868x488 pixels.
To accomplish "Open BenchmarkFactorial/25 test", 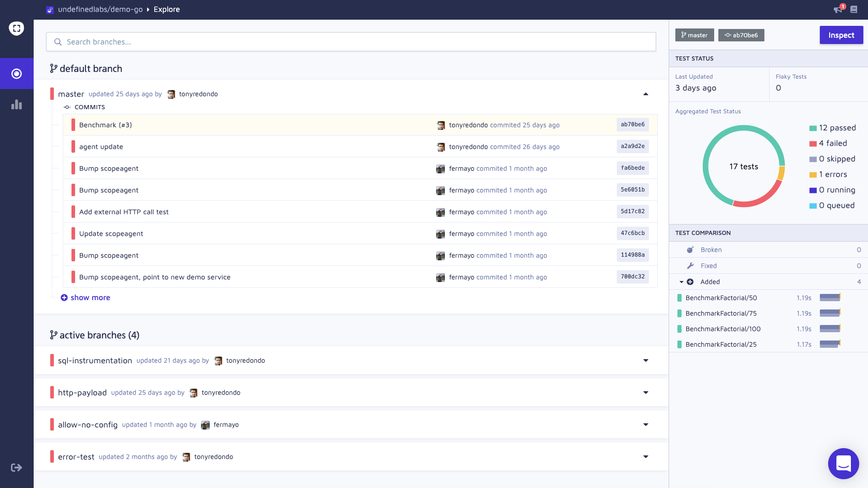I will [x=721, y=345].
